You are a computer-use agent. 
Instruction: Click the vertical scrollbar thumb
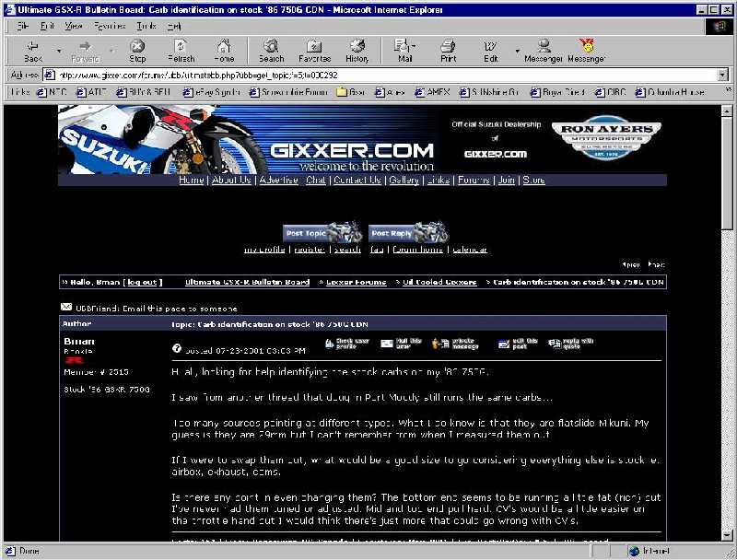(727, 173)
